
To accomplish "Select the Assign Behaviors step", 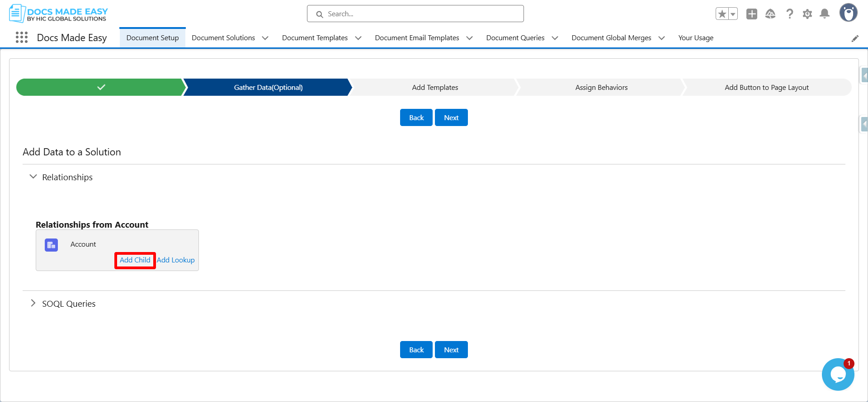I will tap(601, 87).
